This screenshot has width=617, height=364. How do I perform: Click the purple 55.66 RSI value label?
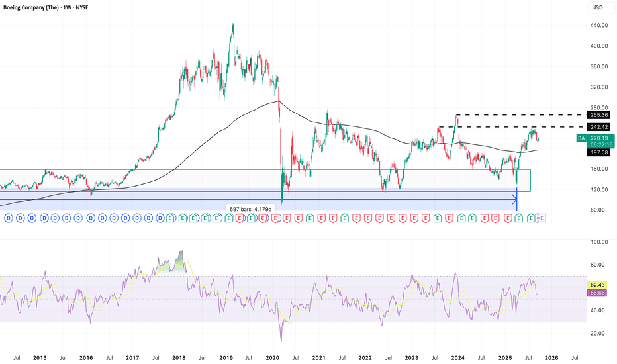tap(600, 292)
